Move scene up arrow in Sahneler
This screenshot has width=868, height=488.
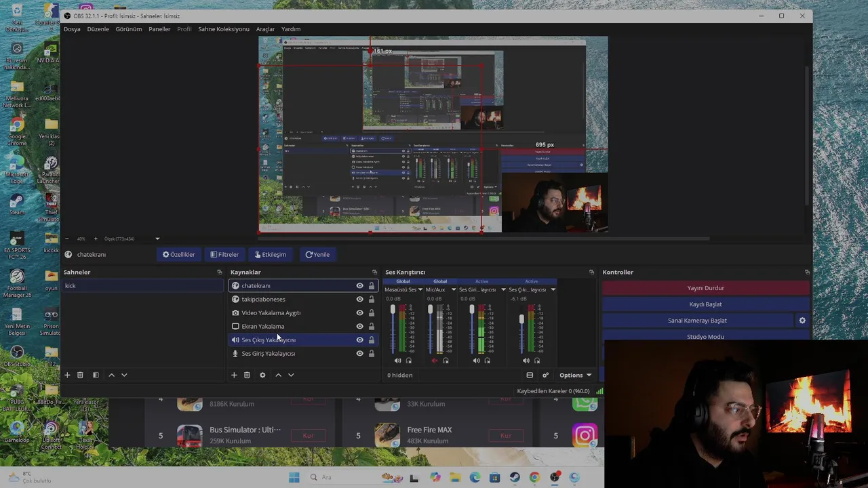111,375
